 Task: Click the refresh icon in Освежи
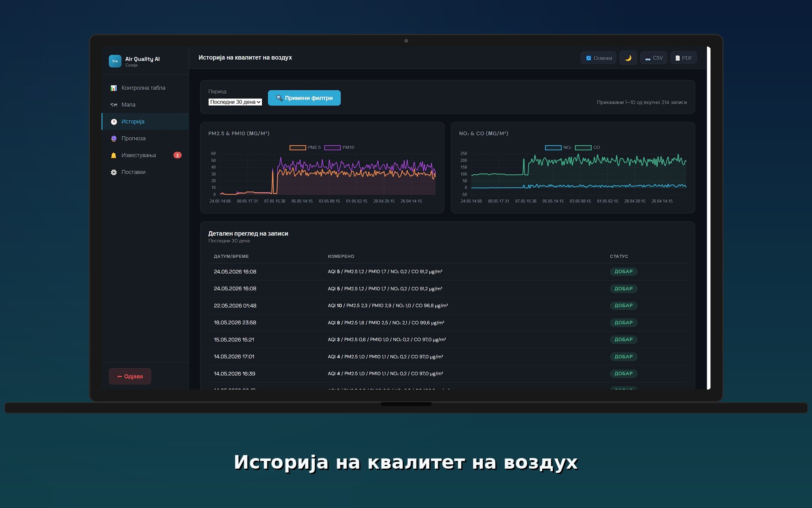coord(588,58)
